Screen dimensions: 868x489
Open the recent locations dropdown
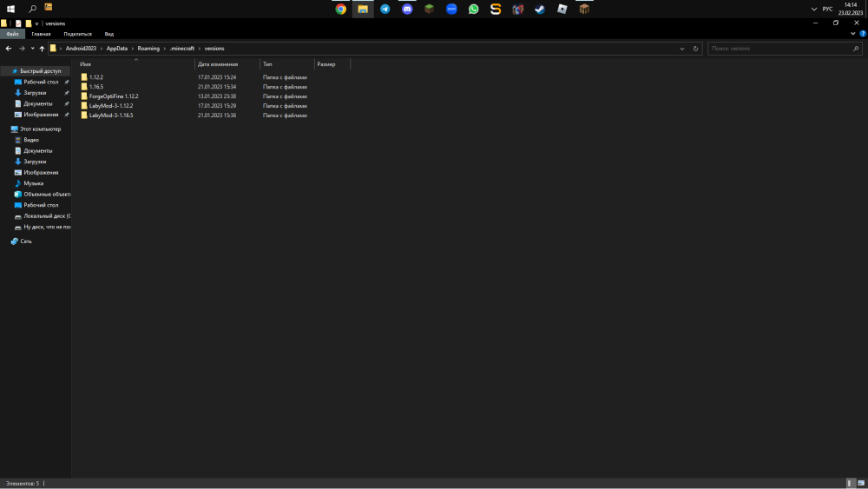click(33, 49)
